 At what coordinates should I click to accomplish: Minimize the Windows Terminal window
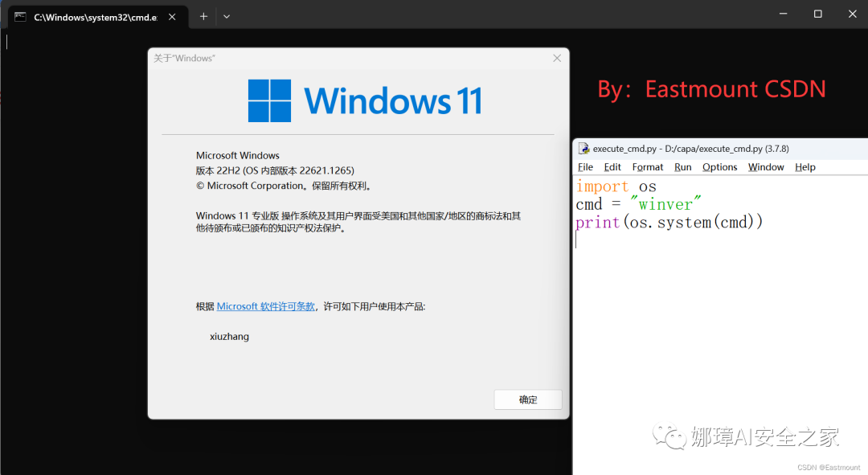coord(784,14)
